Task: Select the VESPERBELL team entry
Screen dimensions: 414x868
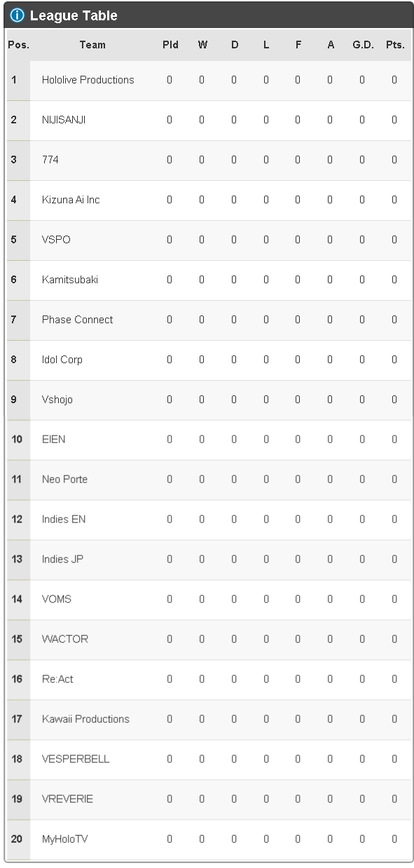Action: [76, 759]
